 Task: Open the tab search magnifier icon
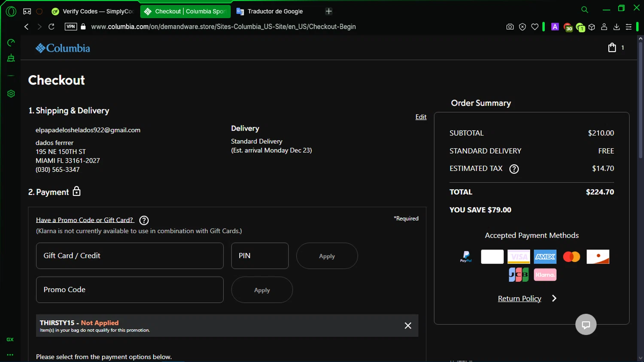(584, 9)
